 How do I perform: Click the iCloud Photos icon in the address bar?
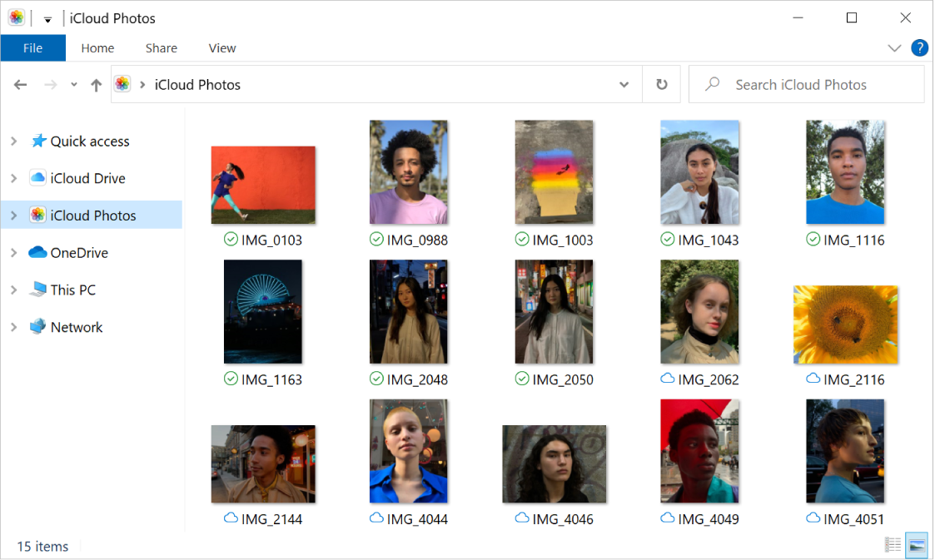(122, 84)
